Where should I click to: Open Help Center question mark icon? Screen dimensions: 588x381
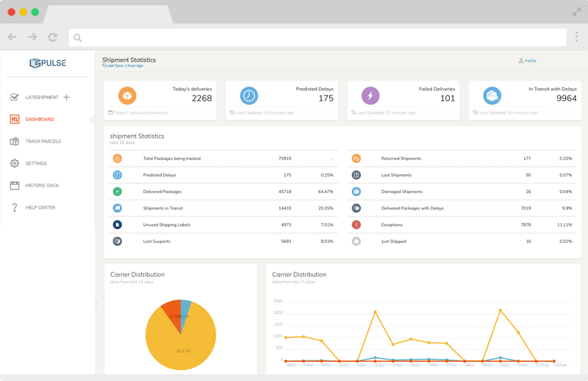pos(14,208)
